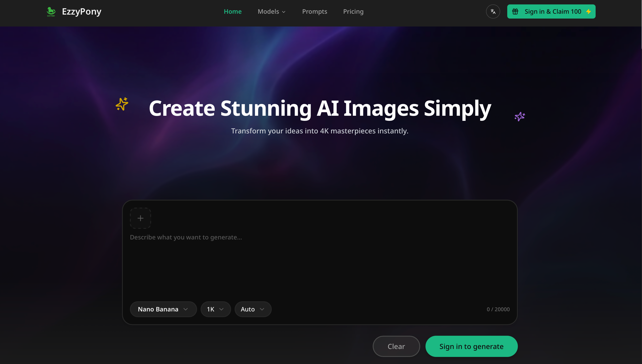Viewport: 642px width, 364px height.
Task: Click the gift icon in the claim button
Action: 515,11
